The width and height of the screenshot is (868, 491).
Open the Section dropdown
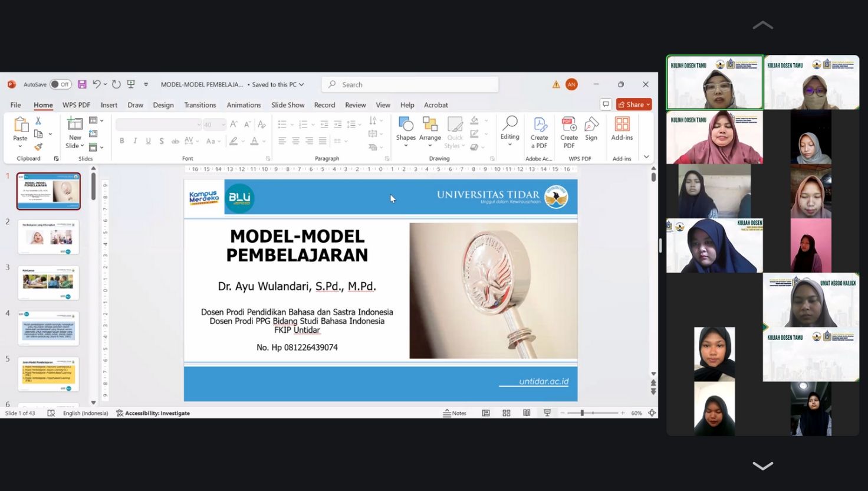pos(96,147)
